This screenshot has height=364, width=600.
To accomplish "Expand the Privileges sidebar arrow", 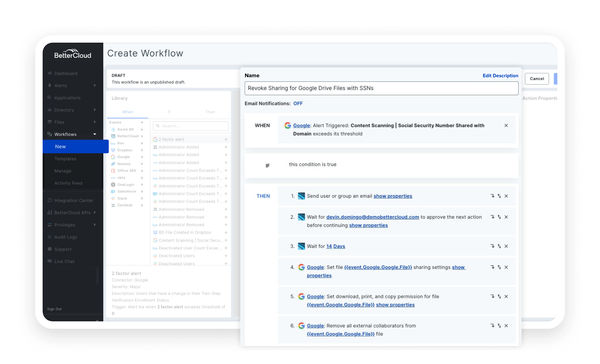I will pyautogui.click(x=95, y=225).
